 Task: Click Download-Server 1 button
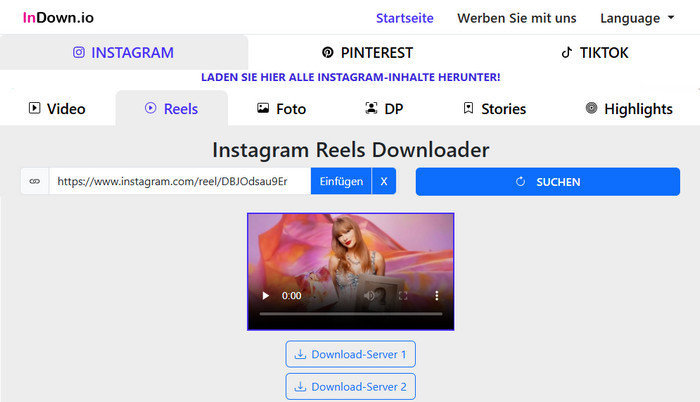tap(350, 354)
